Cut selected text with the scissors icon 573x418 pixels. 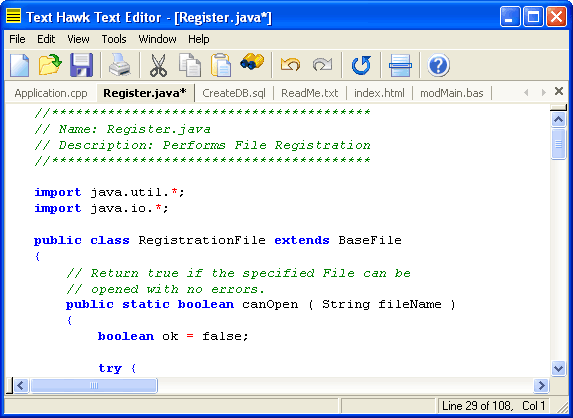159,65
